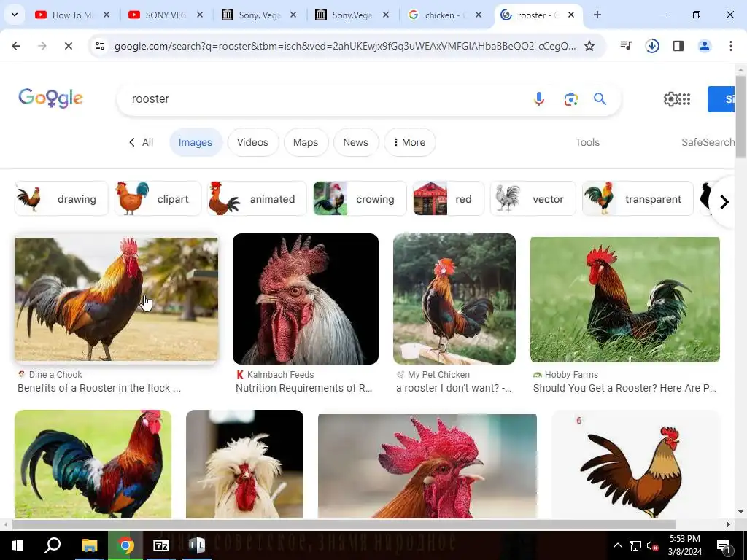This screenshot has width=747, height=560.
Task: Open Chrome three-dot menu
Action: 731,46
